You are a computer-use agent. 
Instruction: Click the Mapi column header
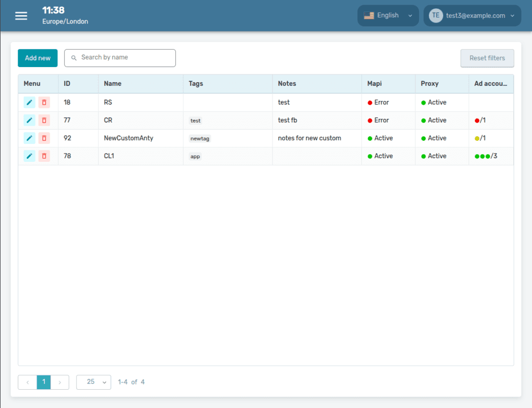pos(375,84)
